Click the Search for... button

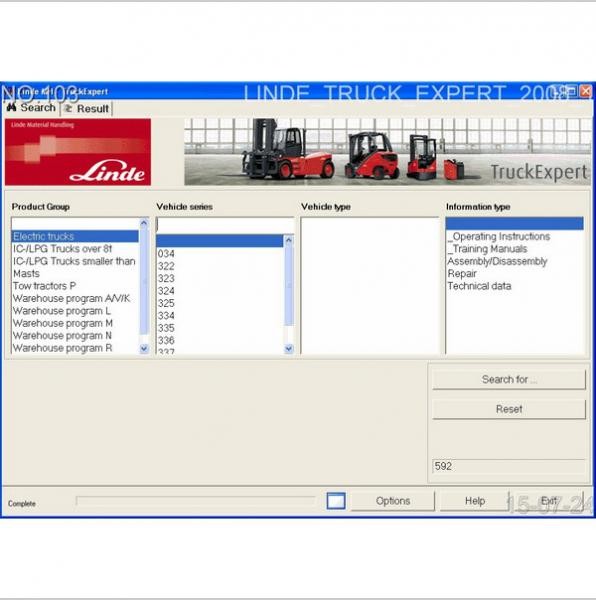pos(509,379)
